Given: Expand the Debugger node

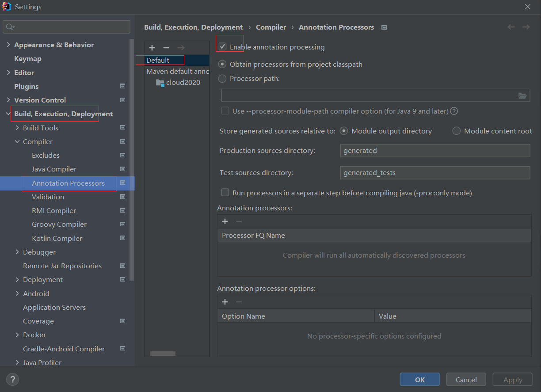Looking at the screenshot, I should (17, 252).
